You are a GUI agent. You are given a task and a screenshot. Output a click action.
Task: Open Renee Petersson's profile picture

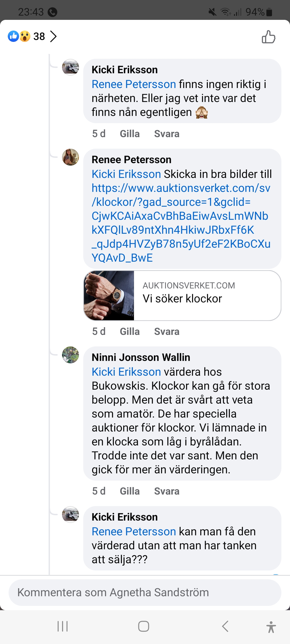70,157
